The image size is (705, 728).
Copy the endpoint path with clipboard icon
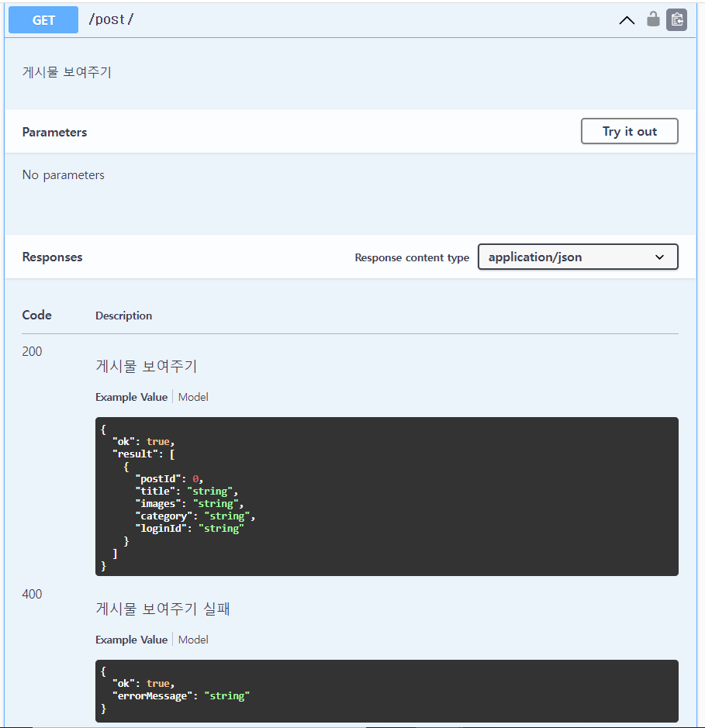(676, 20)
